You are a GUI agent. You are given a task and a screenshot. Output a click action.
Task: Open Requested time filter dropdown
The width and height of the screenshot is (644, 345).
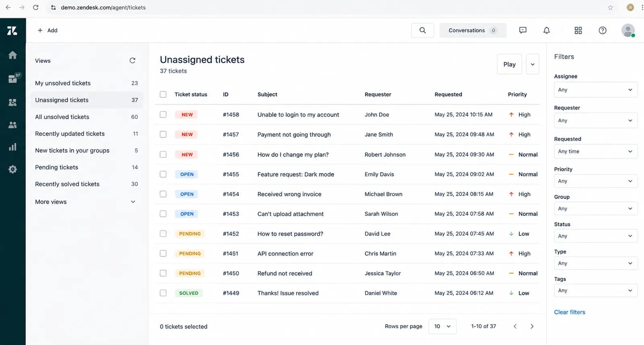(x=596, y=151)
